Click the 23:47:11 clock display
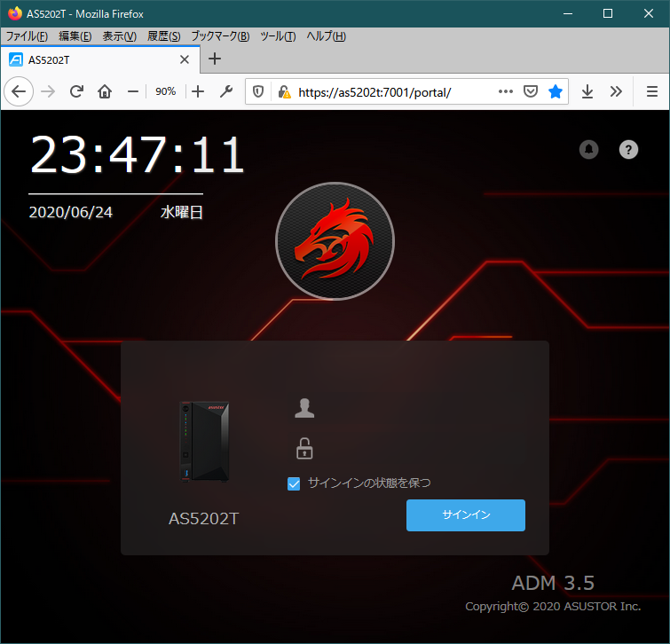Image resolution: width=670 pixels, height=644 pixels. 137,154
